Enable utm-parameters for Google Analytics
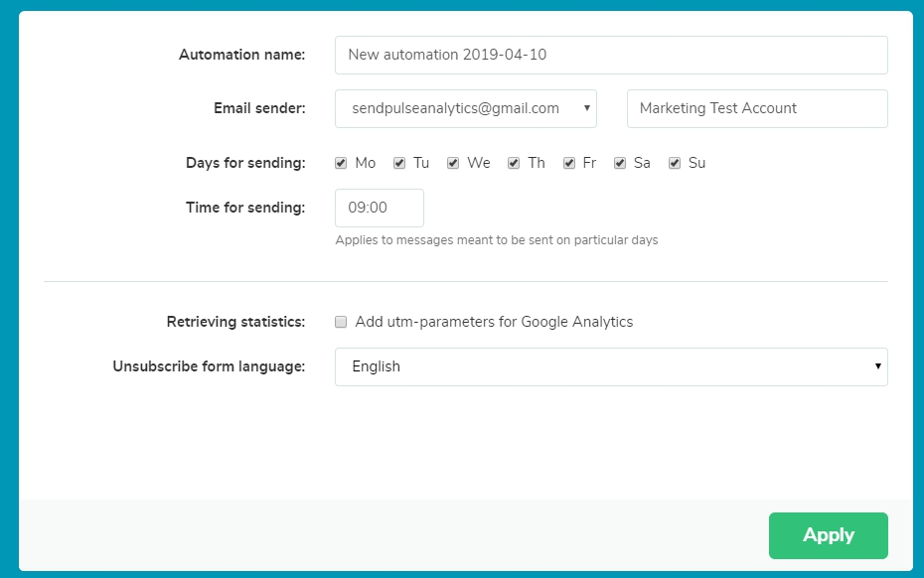The image size is (924, 578). [x=341, y=322]
